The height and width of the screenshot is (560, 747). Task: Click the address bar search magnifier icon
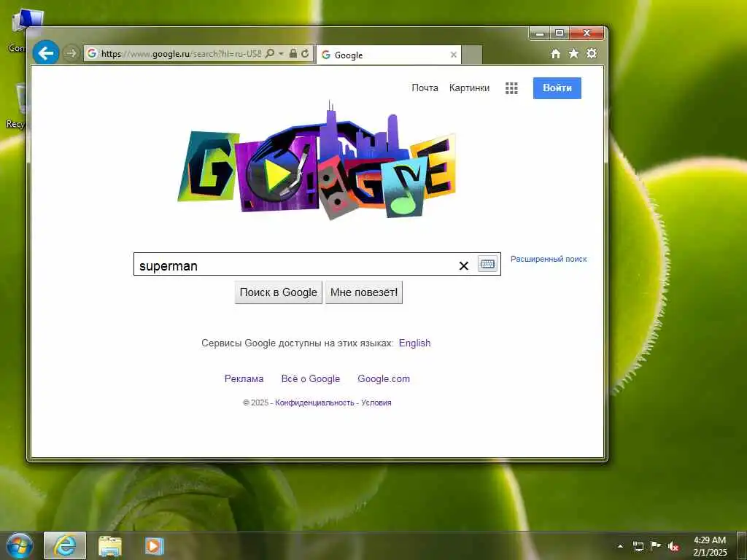tap(270, 53)
